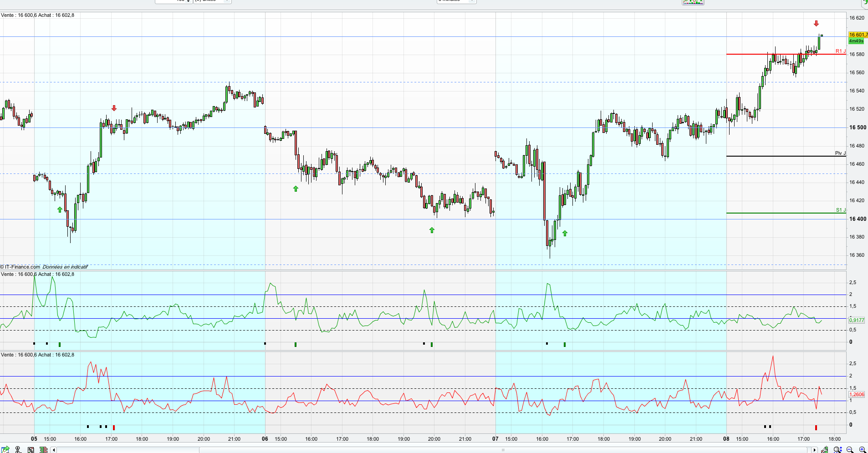
Task: Click the 16 360 price axis label
Action: [x=857, y=255]
